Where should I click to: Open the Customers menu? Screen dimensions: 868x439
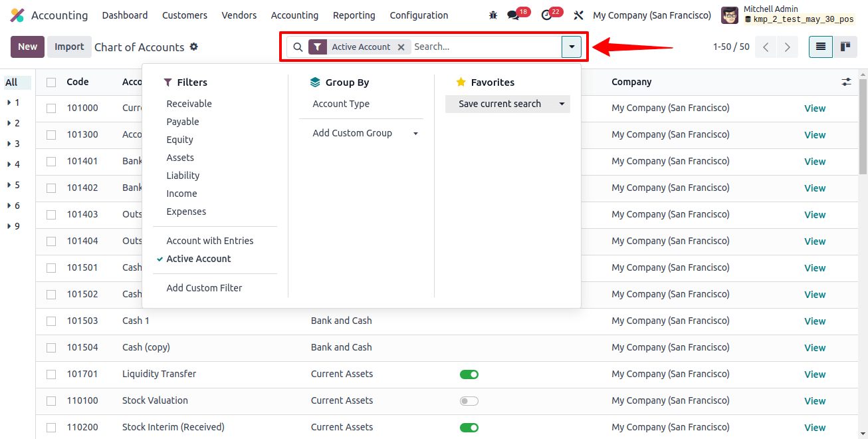point(185,15)
